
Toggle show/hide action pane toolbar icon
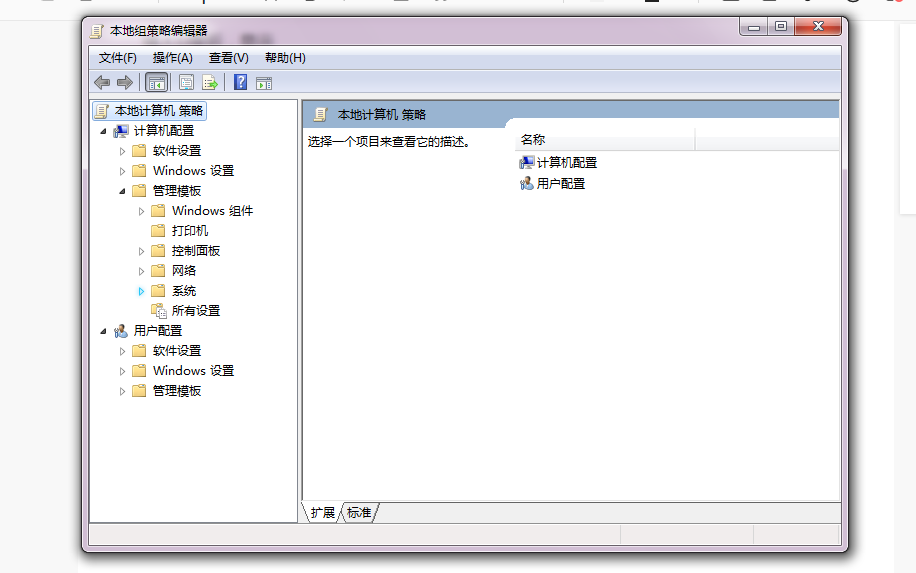(x=263, y=83)
